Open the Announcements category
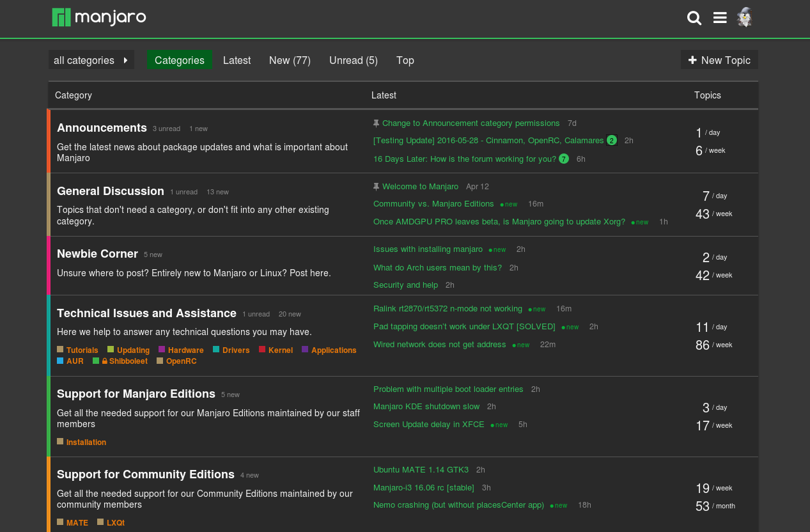810x532 pixels. click(102, 128)
